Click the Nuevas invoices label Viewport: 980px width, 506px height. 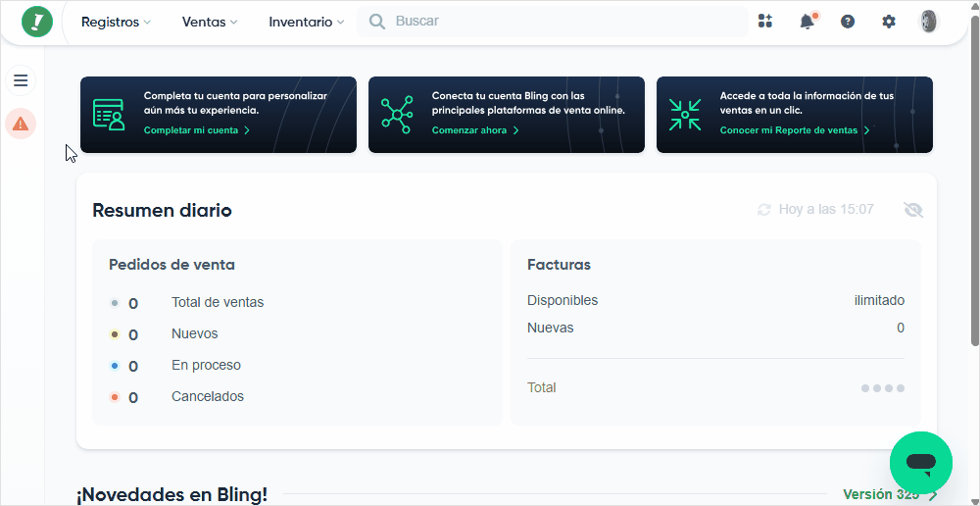[x=551, y=328]
